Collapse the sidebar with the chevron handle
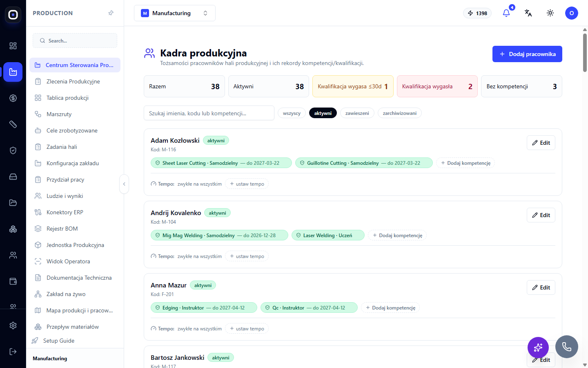This screenshot has height=368, width=588. (x=124, y=184)
